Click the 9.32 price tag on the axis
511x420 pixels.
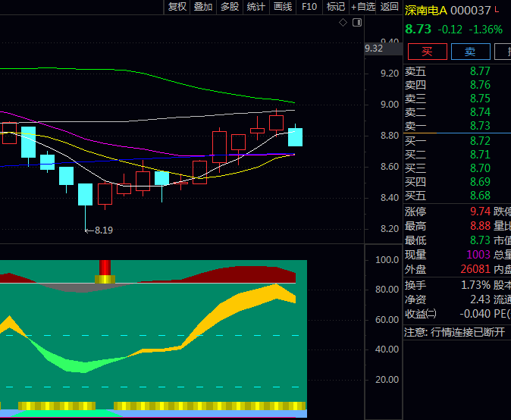[374, 48]
